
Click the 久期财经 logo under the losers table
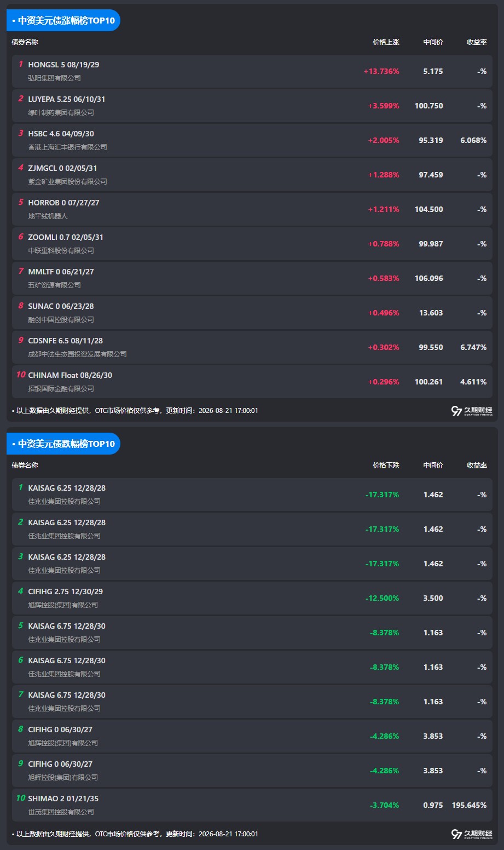pyautogui.click(x=472, y=834)
